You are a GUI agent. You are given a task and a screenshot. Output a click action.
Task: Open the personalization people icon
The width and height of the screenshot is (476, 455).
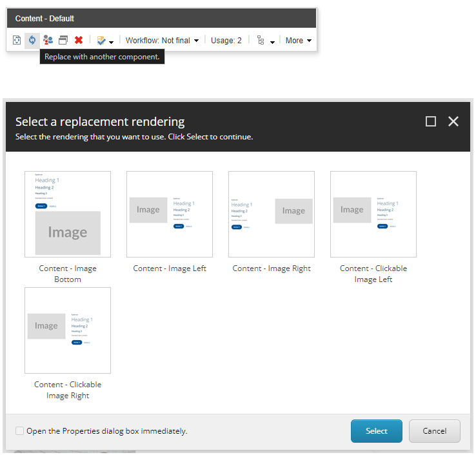[48, 40]
